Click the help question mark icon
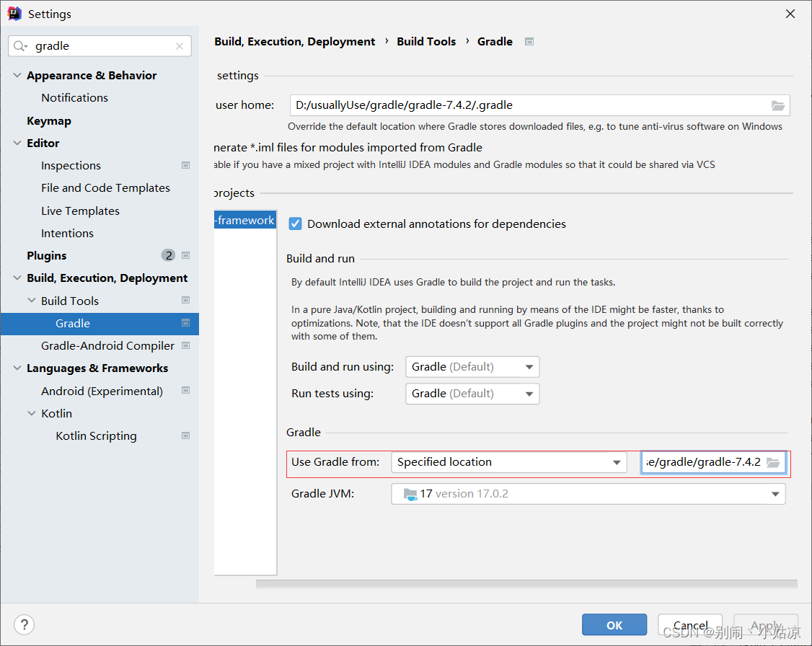 click(x=25, y=624)
